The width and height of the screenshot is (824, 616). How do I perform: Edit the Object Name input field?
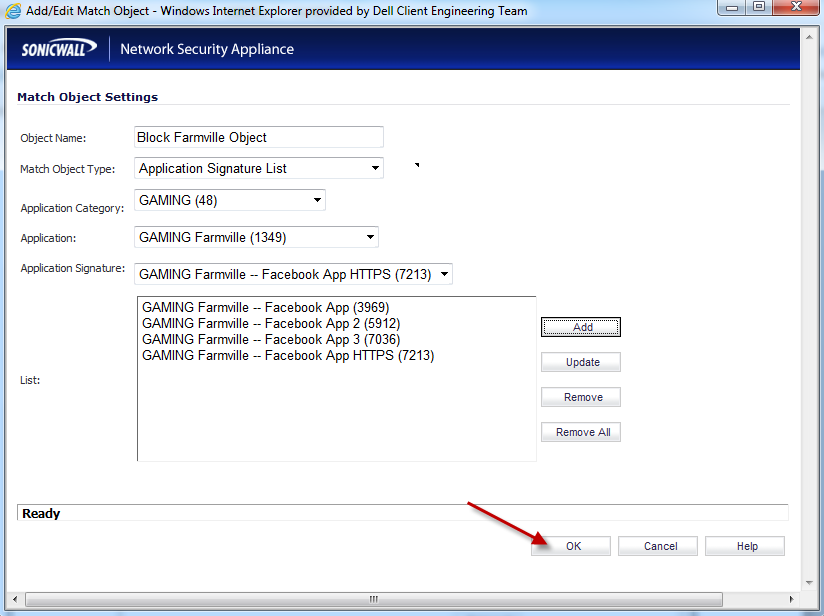click(259, 137)
